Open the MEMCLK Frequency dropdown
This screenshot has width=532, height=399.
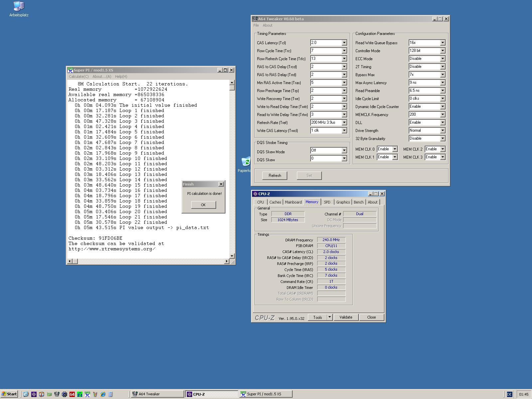pyautogui.click(x=443, y=114)
